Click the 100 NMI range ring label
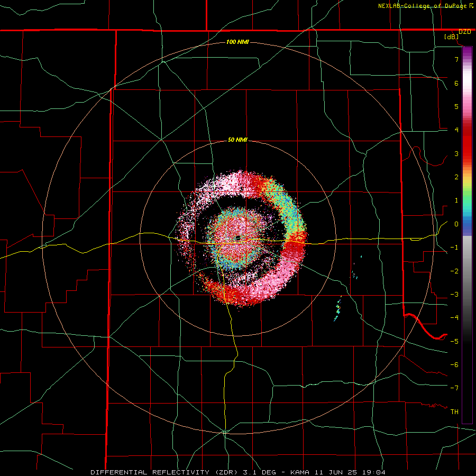 click(x=237, y=42)
